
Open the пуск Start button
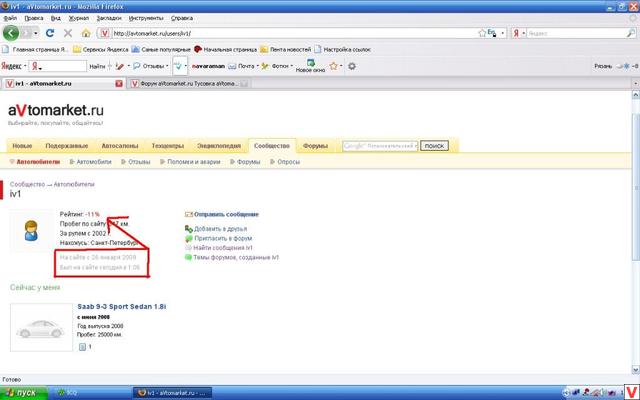click(x=24, y=393)
